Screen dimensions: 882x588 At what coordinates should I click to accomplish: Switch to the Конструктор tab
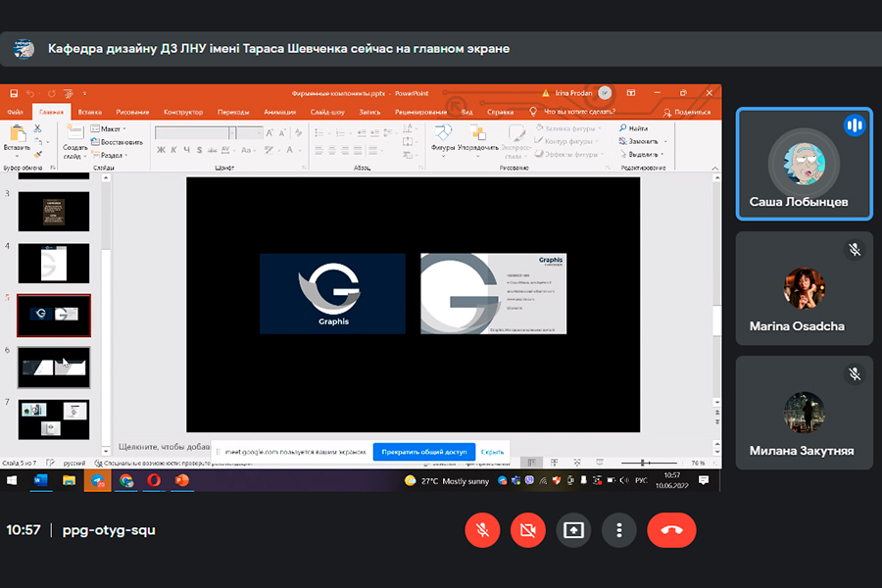coord(183,112)
